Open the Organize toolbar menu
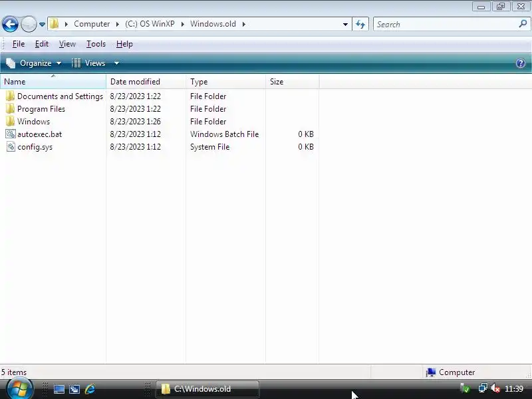 click(x=34, y=63)
